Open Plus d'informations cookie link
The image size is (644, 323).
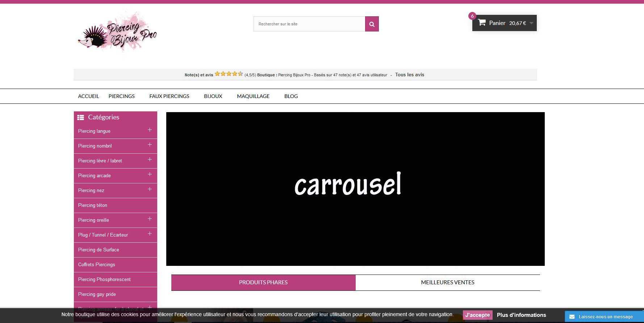521,315
